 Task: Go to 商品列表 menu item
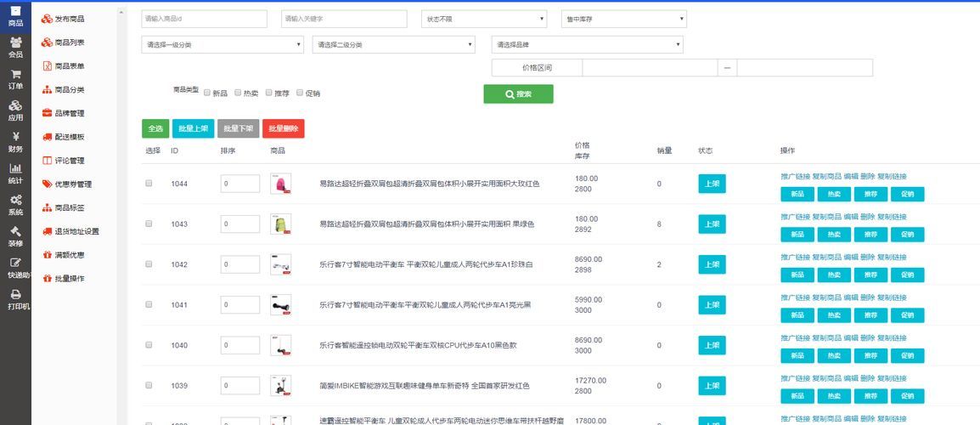[70, 42]
